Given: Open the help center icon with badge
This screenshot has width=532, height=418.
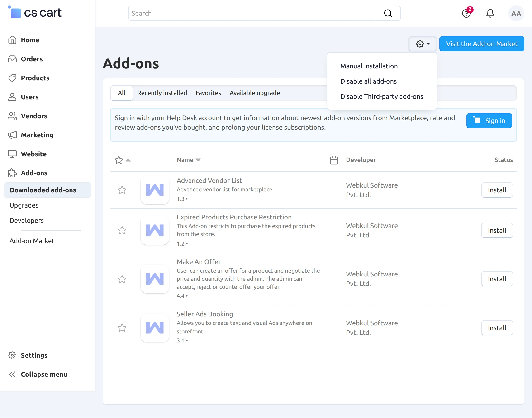Looking at the screenshot, I should pyautogui.click(x=466, y=13).
